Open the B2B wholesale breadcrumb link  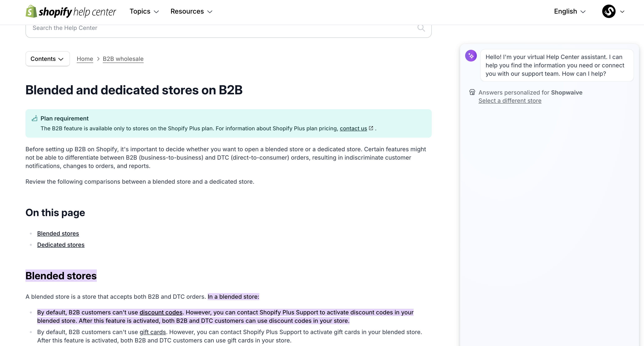[123, 59]
